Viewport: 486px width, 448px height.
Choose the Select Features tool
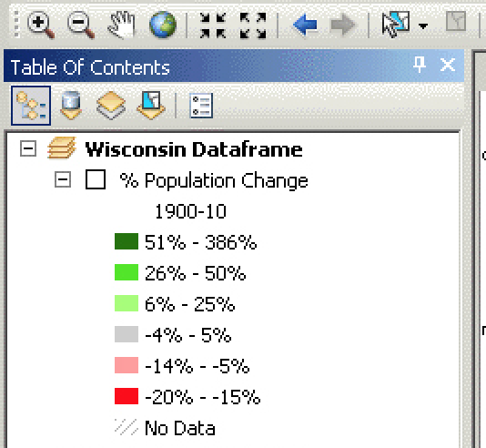(396, 25)
